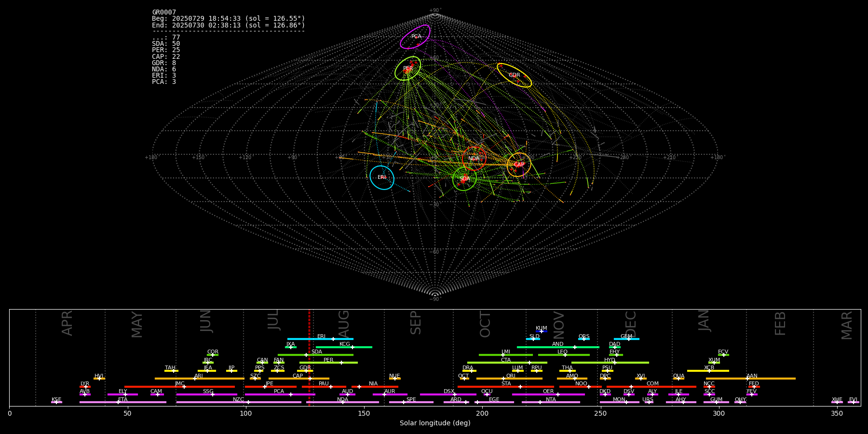Select the URS shower bar in timeline
Viewport: 868px width, 434px height.
coord(649,402)
